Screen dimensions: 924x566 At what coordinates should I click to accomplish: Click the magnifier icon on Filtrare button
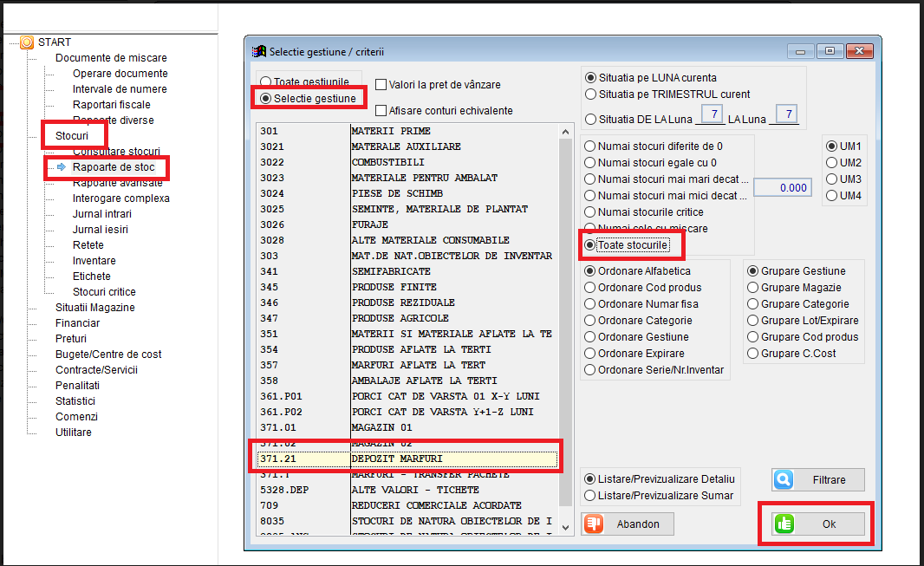[x=784, y=479]
